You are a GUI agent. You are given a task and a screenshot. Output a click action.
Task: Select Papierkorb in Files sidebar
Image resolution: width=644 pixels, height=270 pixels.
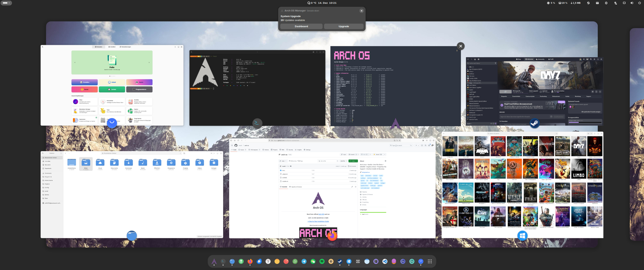click(x=52, y=169)
